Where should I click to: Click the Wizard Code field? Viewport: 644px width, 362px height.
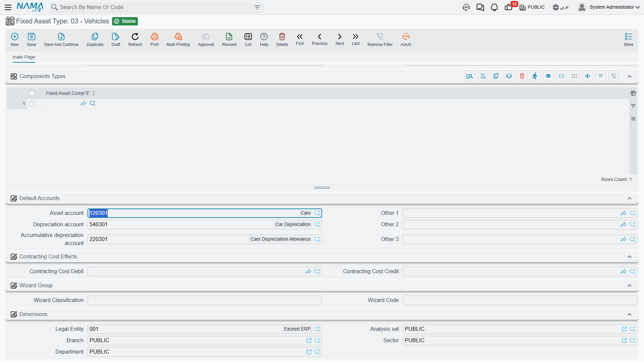point(520,300)
